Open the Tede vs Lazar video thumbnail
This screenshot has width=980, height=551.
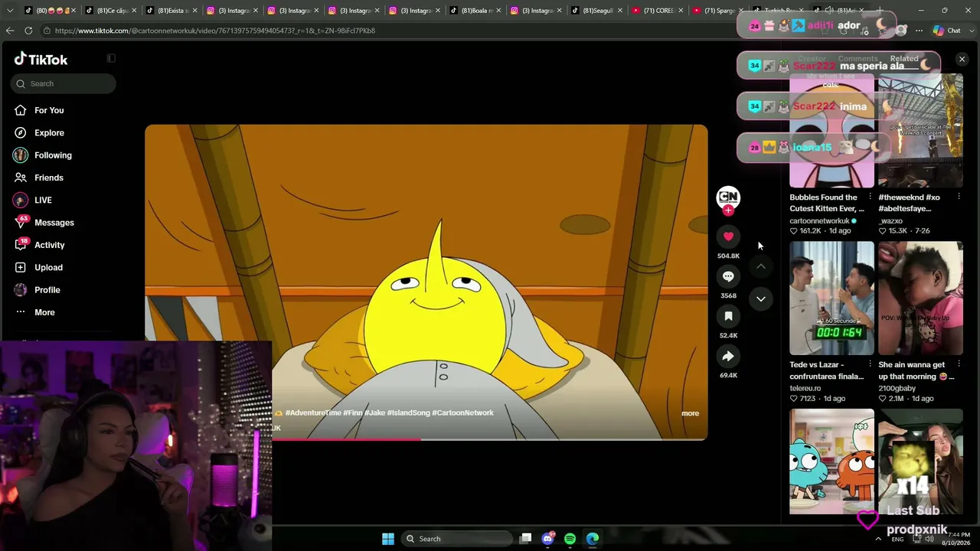831,298
